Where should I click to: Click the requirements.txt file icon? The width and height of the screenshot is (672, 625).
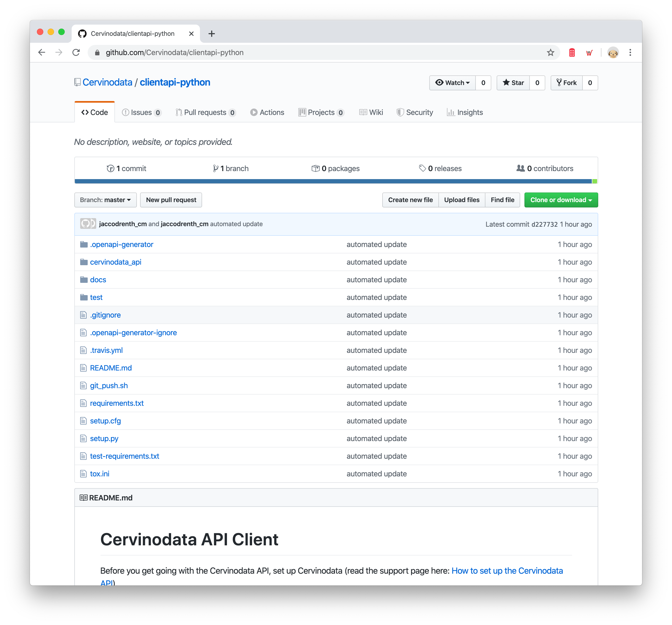point(83,403)
